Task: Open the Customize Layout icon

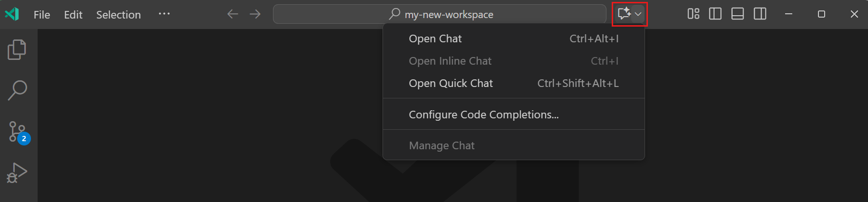Action: tap(693, 14)
